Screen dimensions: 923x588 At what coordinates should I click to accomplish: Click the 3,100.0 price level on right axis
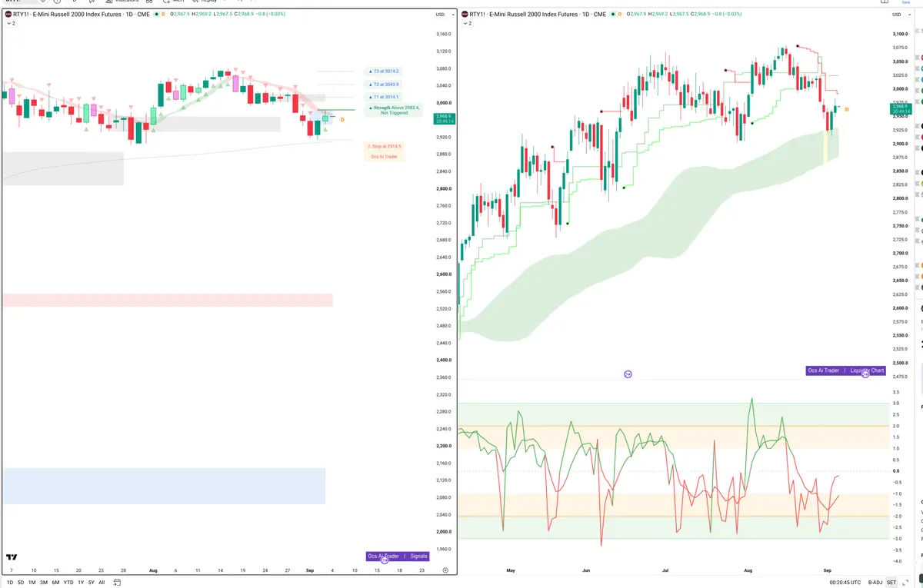tap(901, 34)
